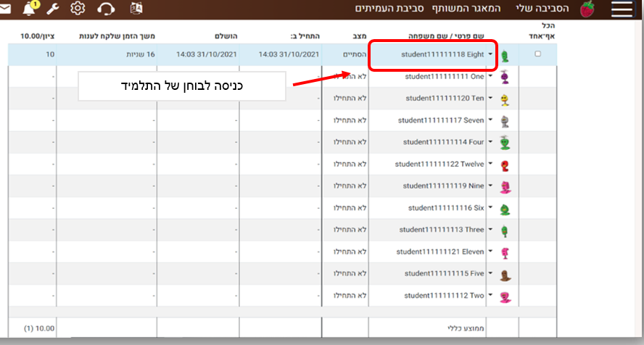The height and width of the screenshot is (345, 644).
Task: Open dropdown arrow next to student111111111 One
Action: point(491,76)
